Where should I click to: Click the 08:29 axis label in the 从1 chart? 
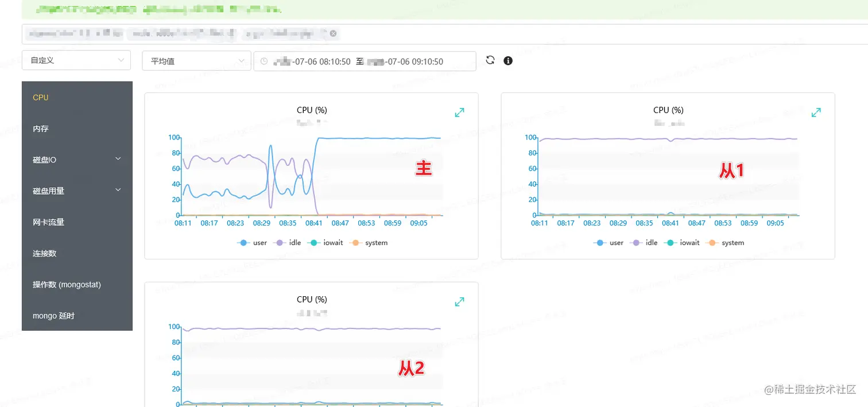click(x=618, y=223)
